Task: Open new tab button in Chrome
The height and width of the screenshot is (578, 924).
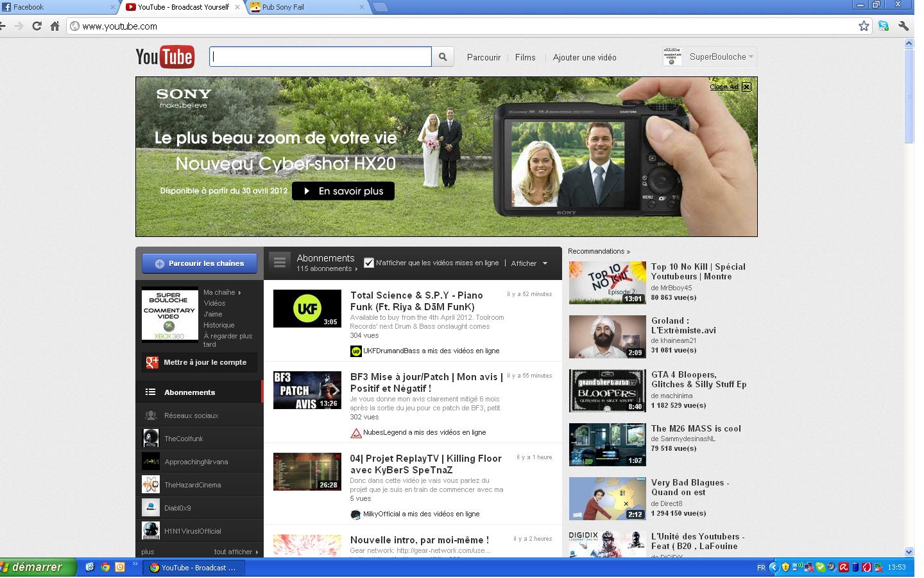Action: point(381,7)
